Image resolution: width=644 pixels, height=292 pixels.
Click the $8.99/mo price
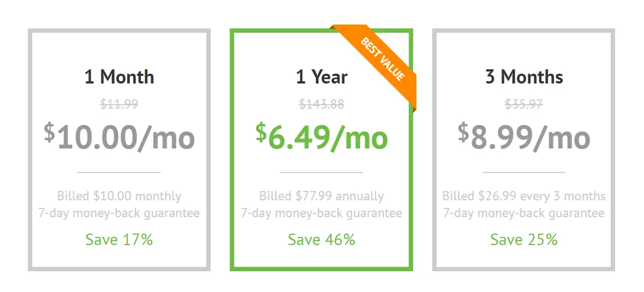click(x=524, y=137)
